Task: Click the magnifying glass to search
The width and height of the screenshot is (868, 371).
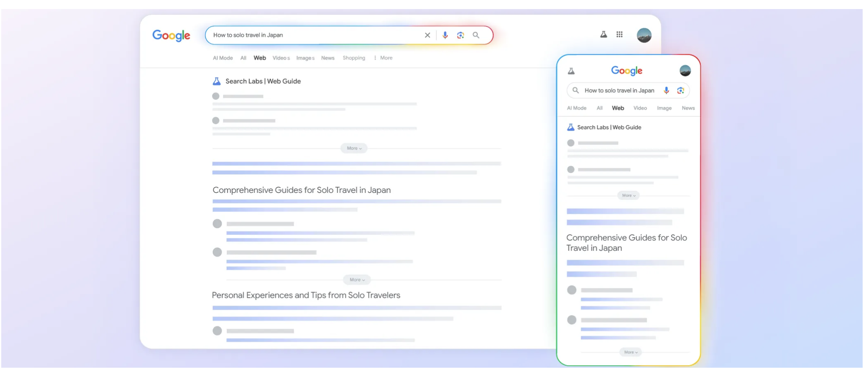Action: click(476, 35)
